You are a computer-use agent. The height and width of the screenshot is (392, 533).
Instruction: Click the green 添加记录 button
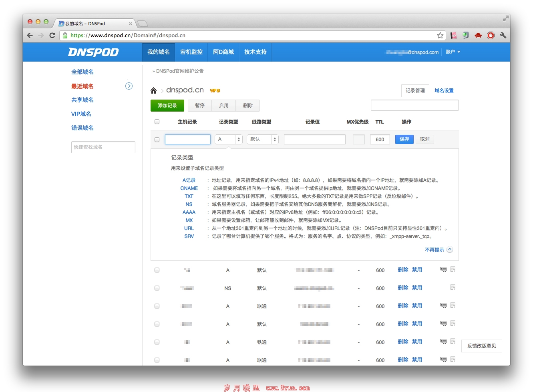[167, 106]
